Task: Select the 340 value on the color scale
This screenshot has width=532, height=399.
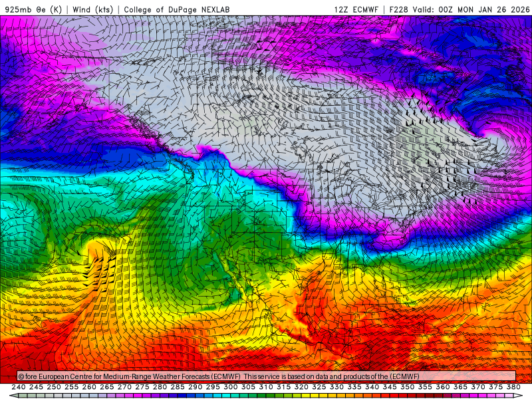Action: coord(372,387)
